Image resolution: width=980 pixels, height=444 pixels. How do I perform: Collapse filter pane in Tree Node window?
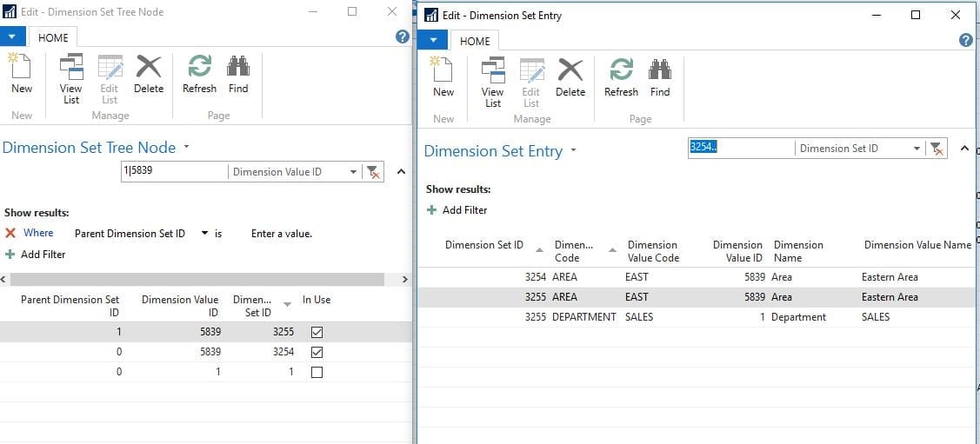pos(401,172)
